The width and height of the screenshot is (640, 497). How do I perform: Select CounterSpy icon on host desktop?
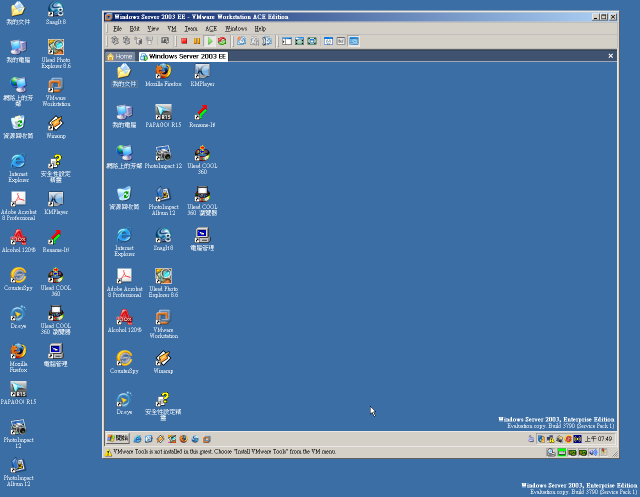(x=18, y=279)
